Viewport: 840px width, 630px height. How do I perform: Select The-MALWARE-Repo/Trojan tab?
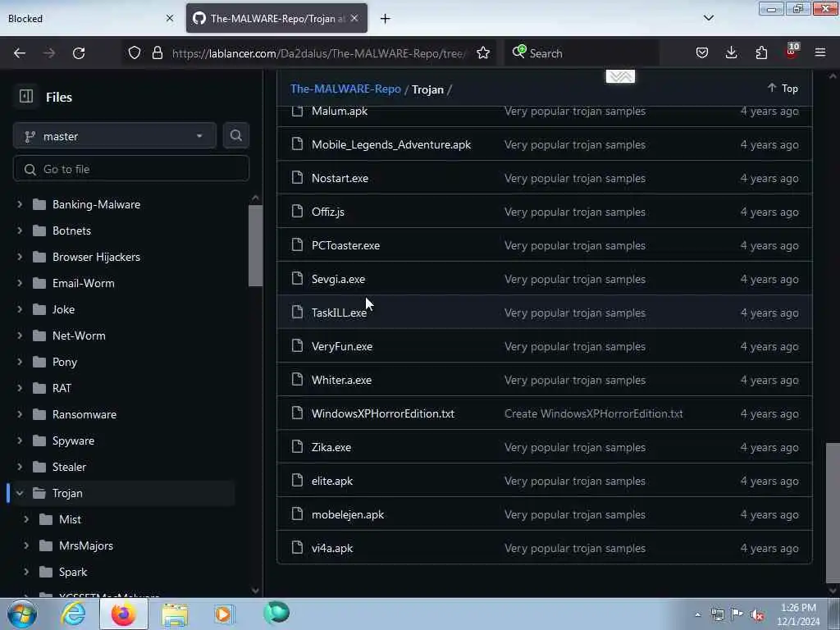276,19
